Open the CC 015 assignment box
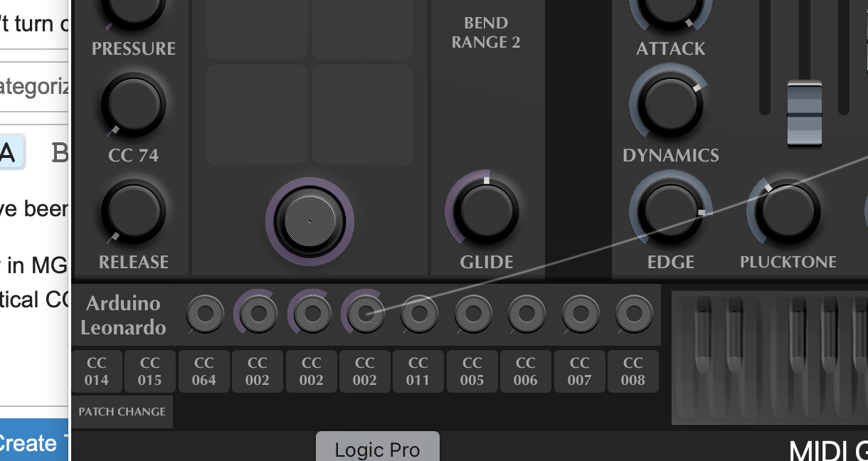This screenshot has width=868, height=461. (x=150, y=371)
